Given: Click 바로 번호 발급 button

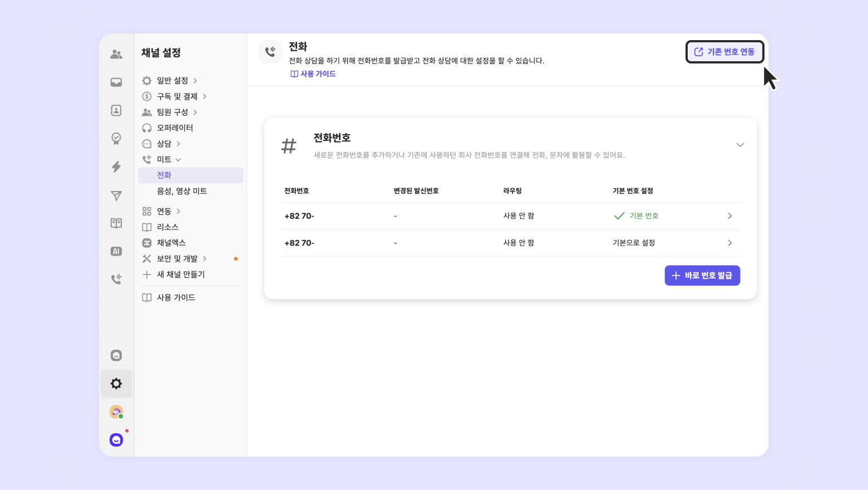Looking at the screenshot, I should (x=702, y=276).
